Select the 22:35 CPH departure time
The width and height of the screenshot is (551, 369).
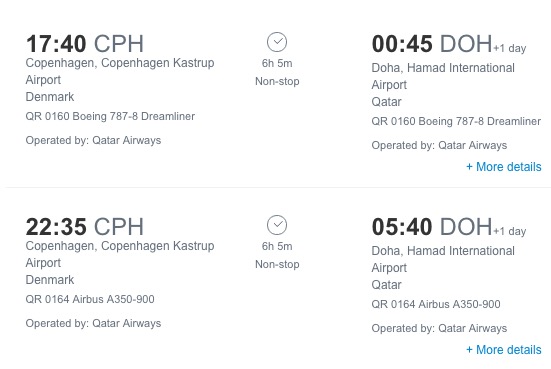coord(85,227)
